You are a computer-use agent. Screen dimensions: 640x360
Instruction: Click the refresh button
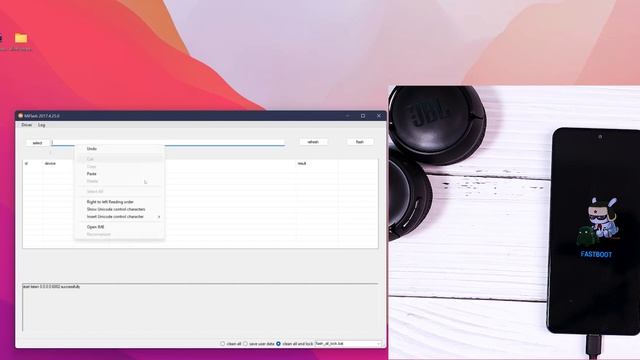tap(313, 142)
